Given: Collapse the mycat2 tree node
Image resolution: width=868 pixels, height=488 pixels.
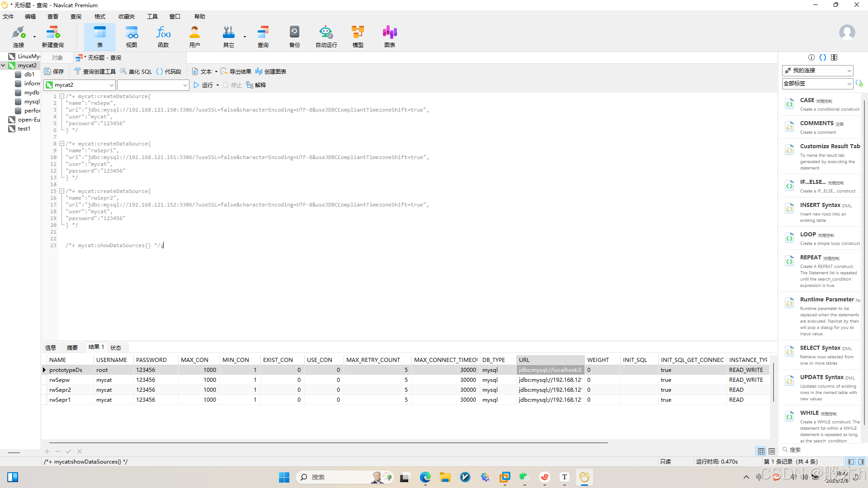Looking at the screenshot, I should click(3, 66).
